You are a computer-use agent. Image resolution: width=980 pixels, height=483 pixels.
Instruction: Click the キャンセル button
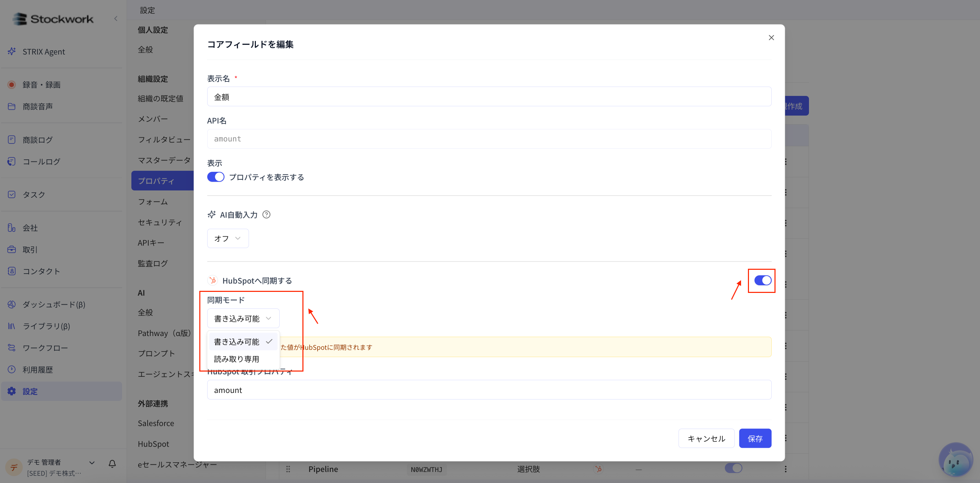point(706,438)
